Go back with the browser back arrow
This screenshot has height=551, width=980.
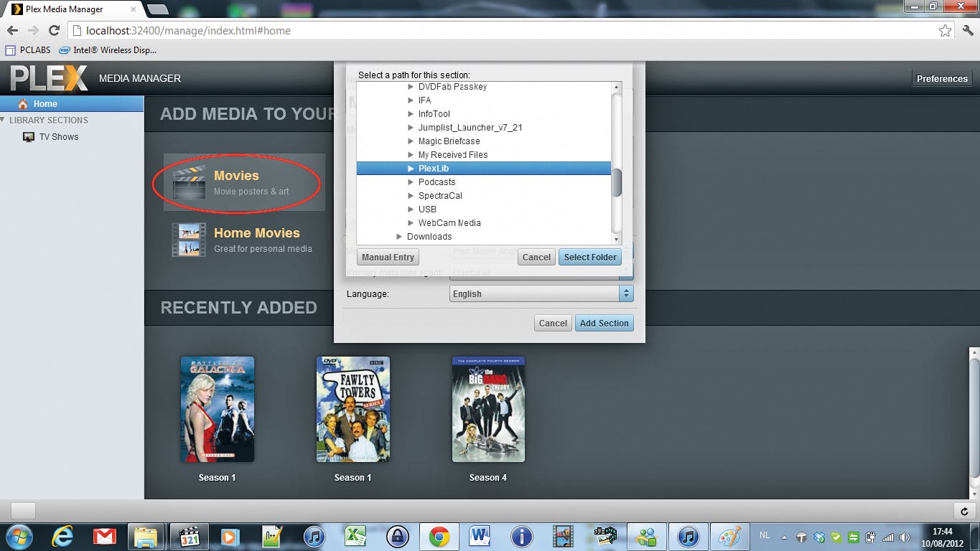point(12,31)
